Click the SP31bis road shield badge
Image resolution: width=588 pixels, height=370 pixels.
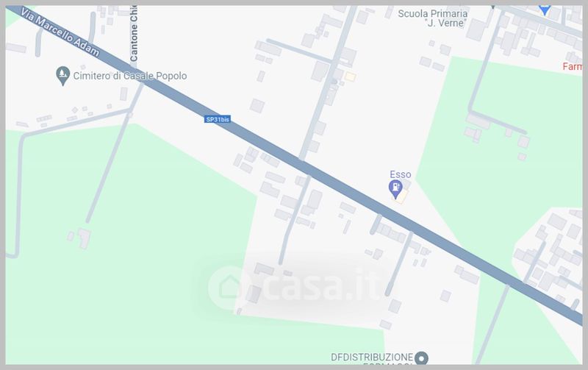218,119
